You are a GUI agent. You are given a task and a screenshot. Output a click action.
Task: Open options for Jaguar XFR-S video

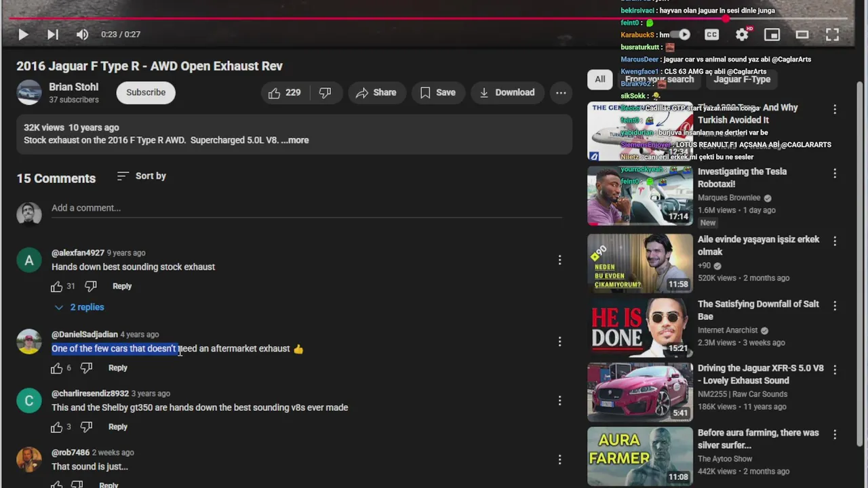coord(835,370)
